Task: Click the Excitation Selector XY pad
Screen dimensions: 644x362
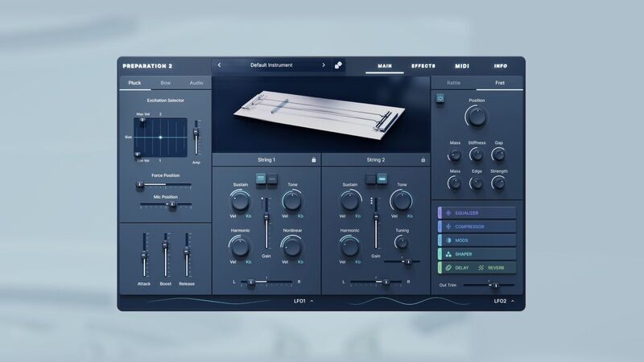Action: pos(160,138)
